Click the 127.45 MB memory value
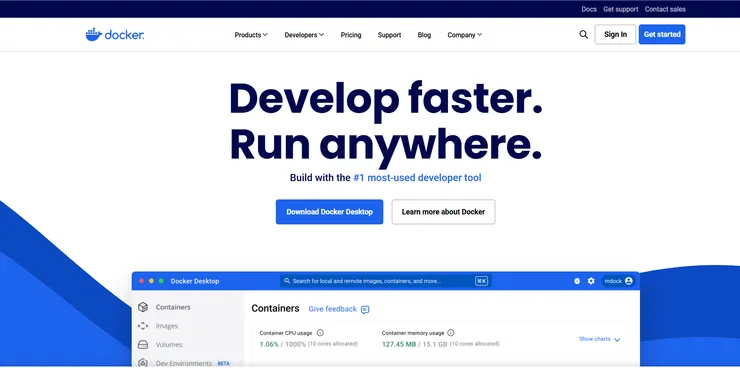The height and width of the screenshot is (368, 740). [399, 344]
